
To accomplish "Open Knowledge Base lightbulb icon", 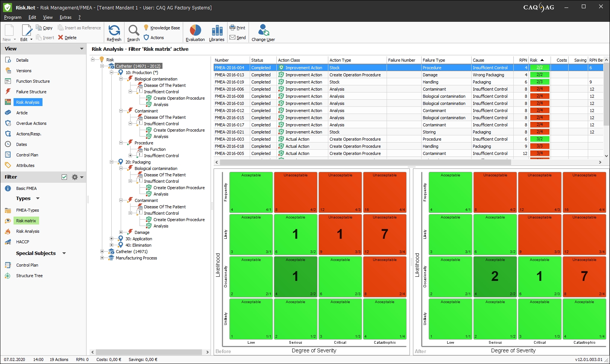I will coord(146,27).
